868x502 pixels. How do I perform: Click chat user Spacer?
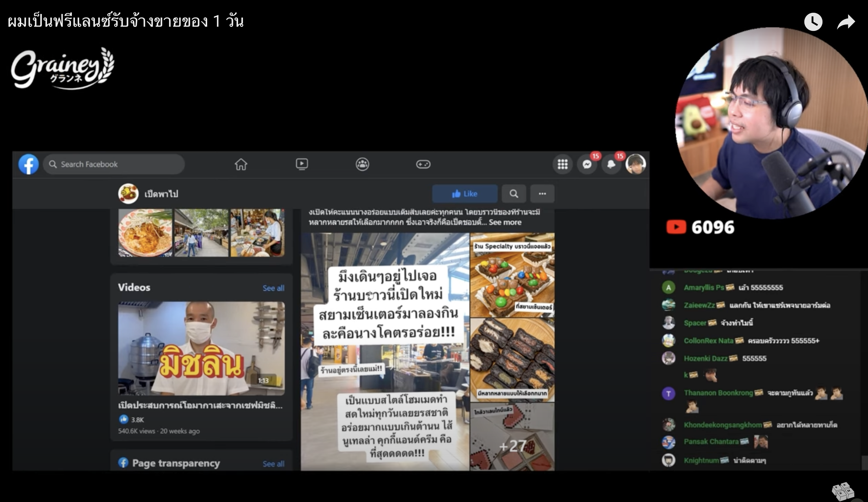click(x=695, y=323)
